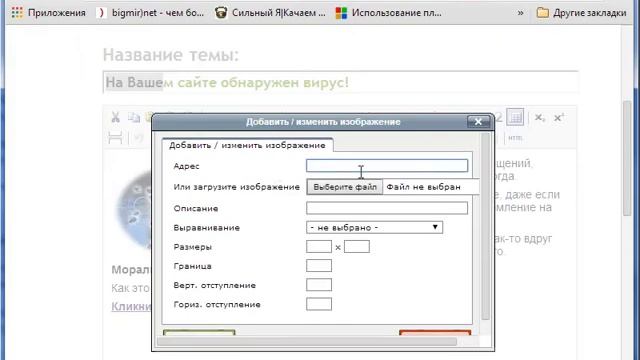Click the Файл не выбран status text
640x360 pixels.
click(423, 187)
